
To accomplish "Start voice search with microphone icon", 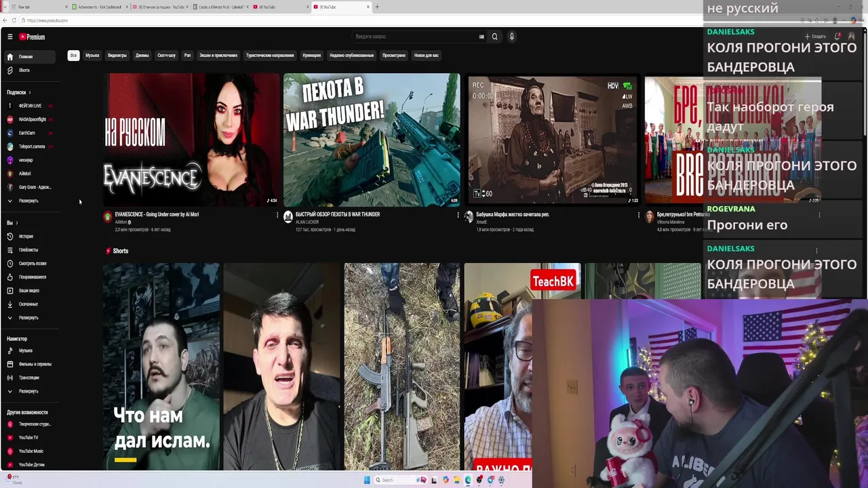I will 512,37.
